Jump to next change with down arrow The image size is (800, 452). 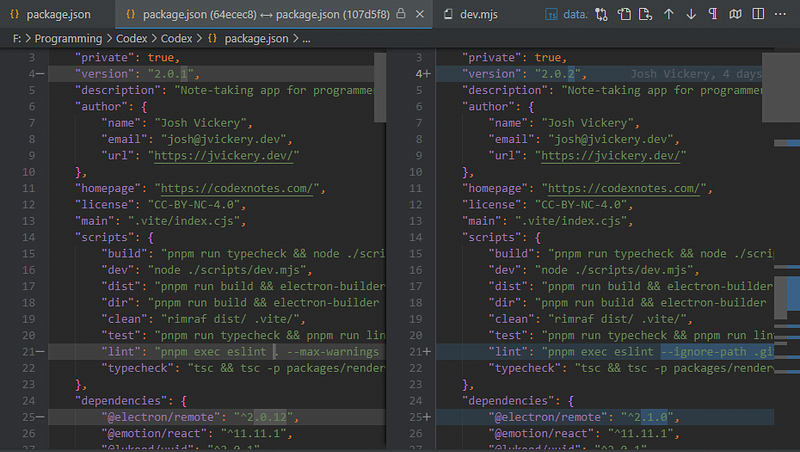point(691,15)
